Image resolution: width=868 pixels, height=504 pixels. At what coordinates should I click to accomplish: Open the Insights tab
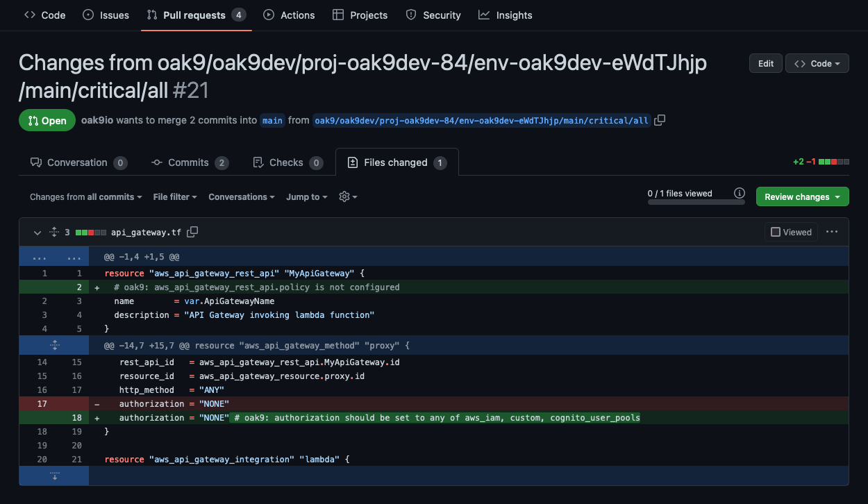click(x=506, y=15)
